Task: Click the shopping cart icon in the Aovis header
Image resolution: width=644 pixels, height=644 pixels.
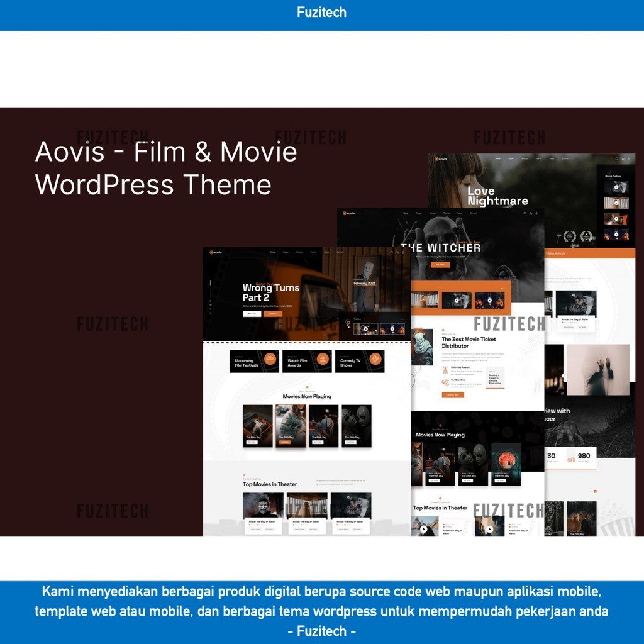Action: pyautogui.click(x=397, y=252)
